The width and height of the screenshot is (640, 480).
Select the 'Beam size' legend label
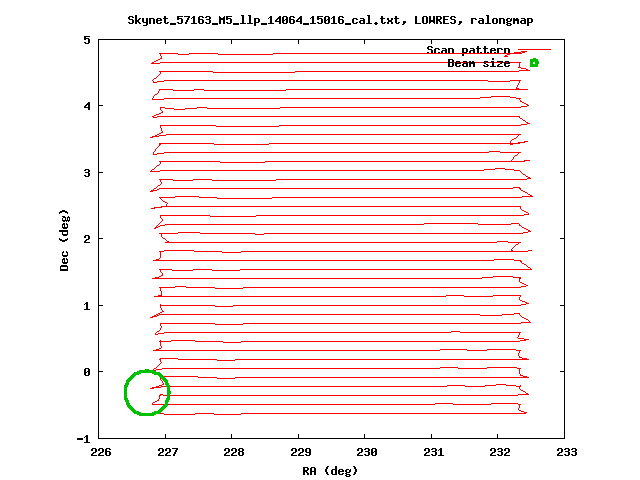[x=479, y=63]
